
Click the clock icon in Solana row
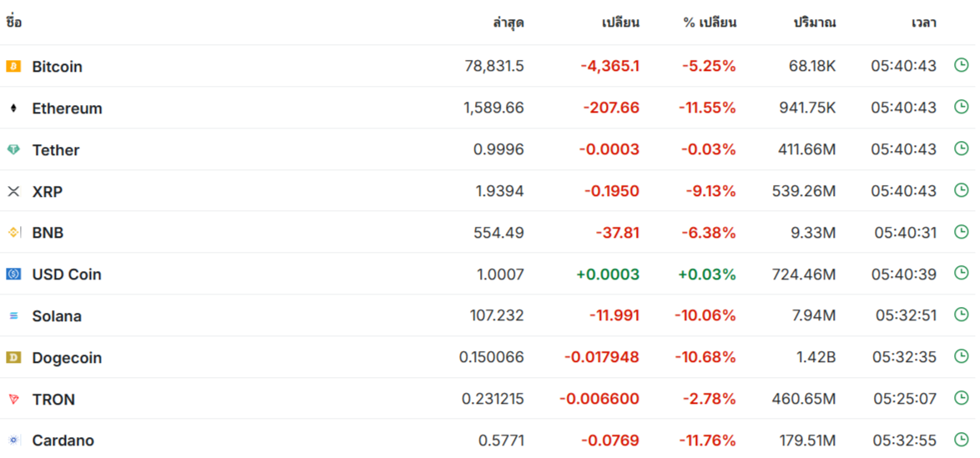click(962, 315)
